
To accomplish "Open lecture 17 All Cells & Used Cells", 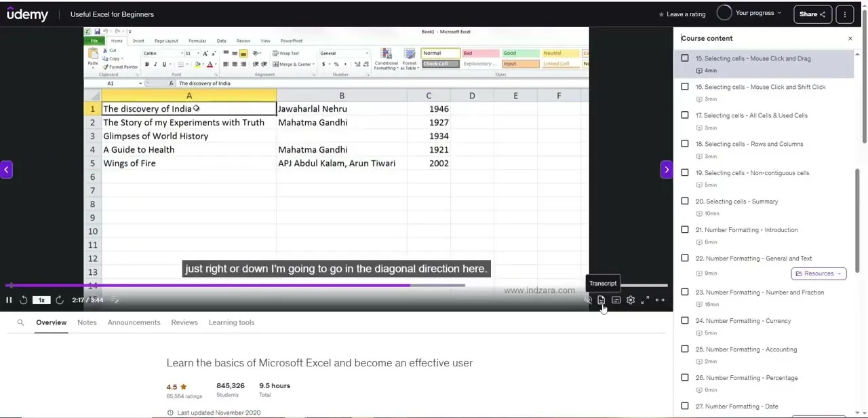I will pos(751,115).
